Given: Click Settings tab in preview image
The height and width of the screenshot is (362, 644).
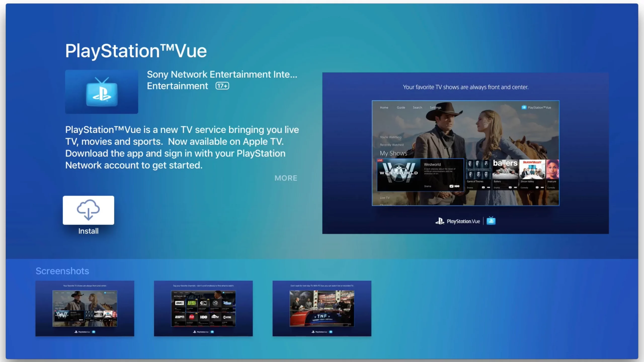Looking at the screenshot, I should coord(435,107).
